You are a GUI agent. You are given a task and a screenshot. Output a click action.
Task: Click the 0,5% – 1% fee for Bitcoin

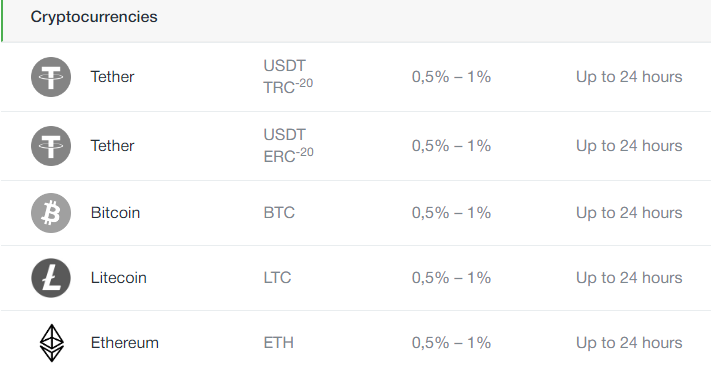click(451, 213)
